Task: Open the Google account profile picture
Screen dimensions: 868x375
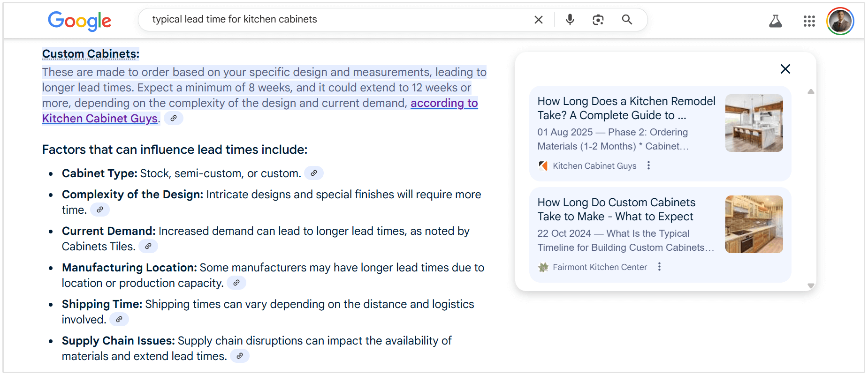Action: coord(840,21)
